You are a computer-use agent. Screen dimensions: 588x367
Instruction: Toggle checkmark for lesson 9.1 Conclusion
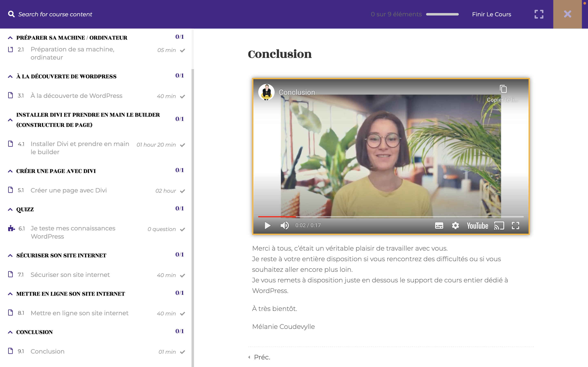click(x=183, y=352)
